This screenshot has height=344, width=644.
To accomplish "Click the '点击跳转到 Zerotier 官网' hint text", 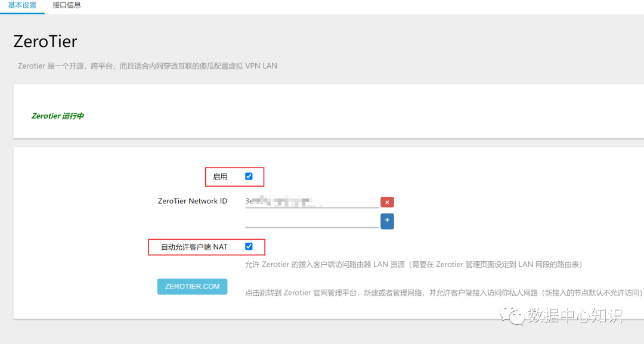I will click(x=444, y=293).
